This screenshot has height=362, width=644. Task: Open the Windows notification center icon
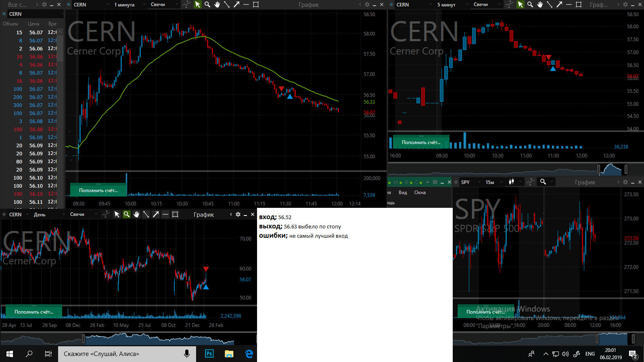click(x=633, y=354)
